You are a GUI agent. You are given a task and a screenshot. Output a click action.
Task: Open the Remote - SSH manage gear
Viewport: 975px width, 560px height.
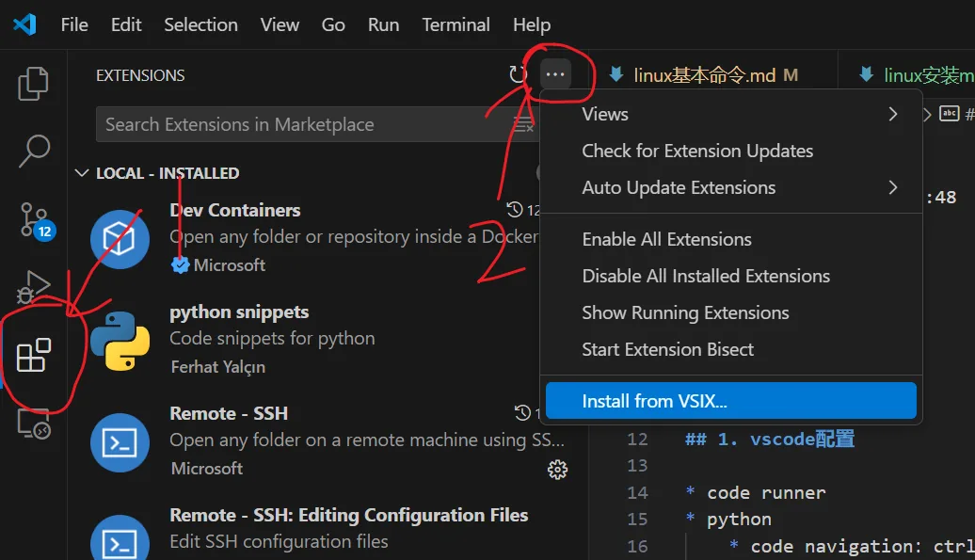coord(557,469)
